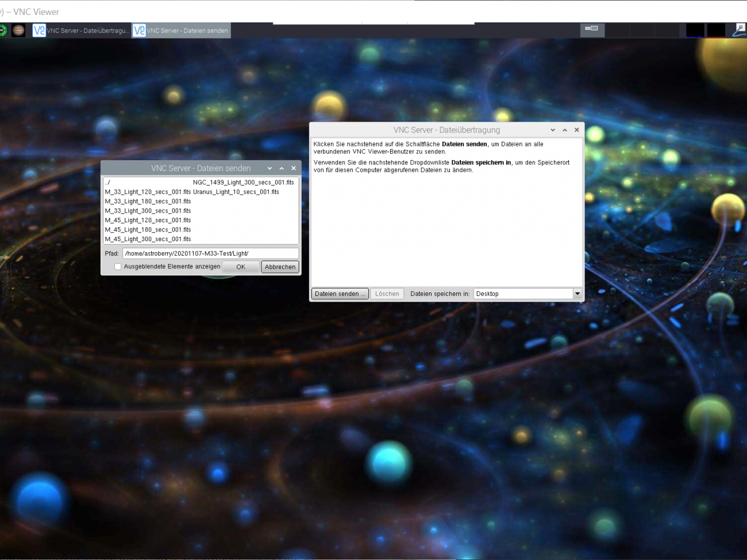Click the red system monitor graph

[x=716, y=30]
